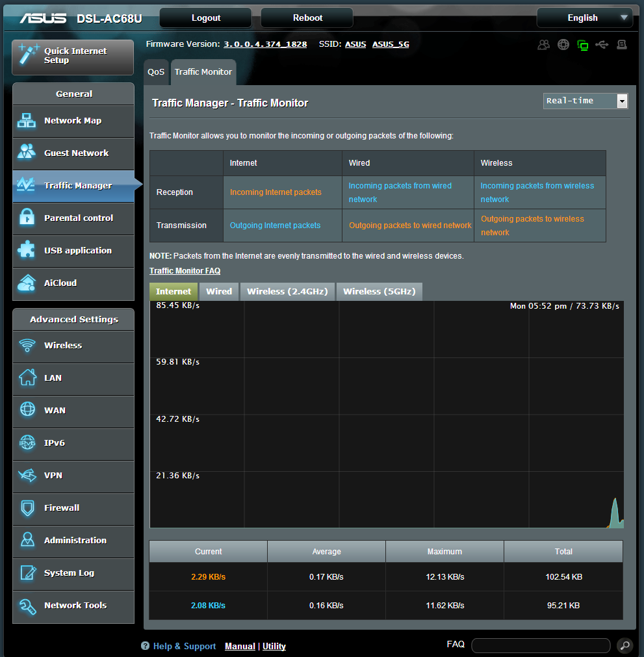Click the traffic spike on the graph
Viewport: 644px width, 657px height.
coord(615,513)
